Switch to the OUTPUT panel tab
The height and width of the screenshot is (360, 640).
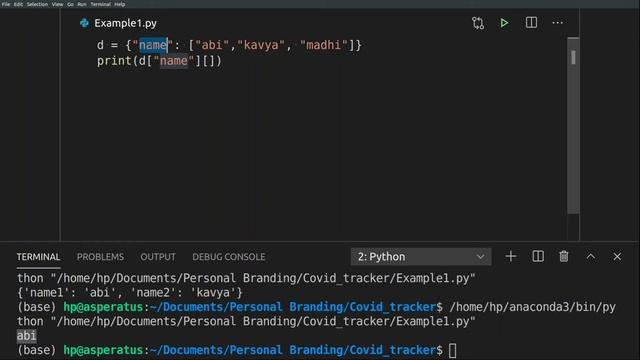coord(158,257)
